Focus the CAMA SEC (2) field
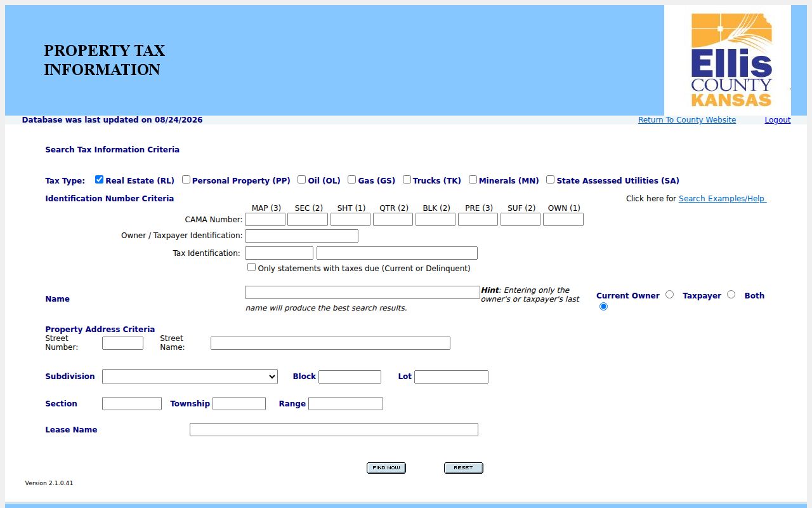The height and width of the screenshot is (508, 812). 308,220
